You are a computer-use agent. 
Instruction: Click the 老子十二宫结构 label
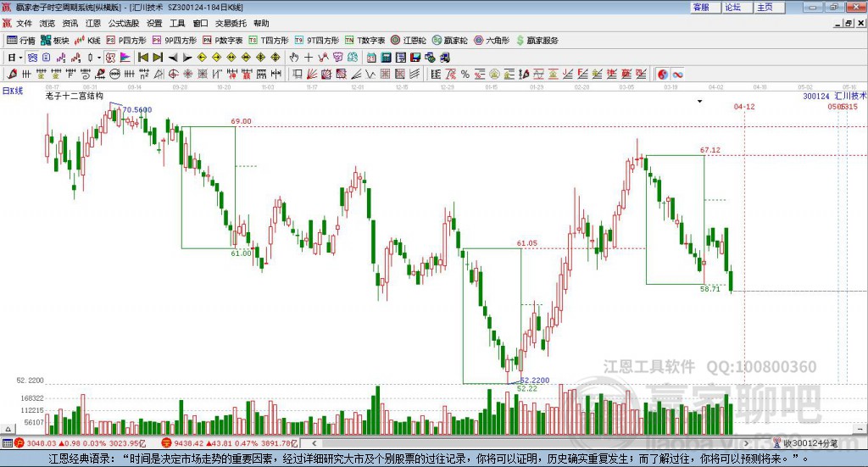[x=75, y=96]
